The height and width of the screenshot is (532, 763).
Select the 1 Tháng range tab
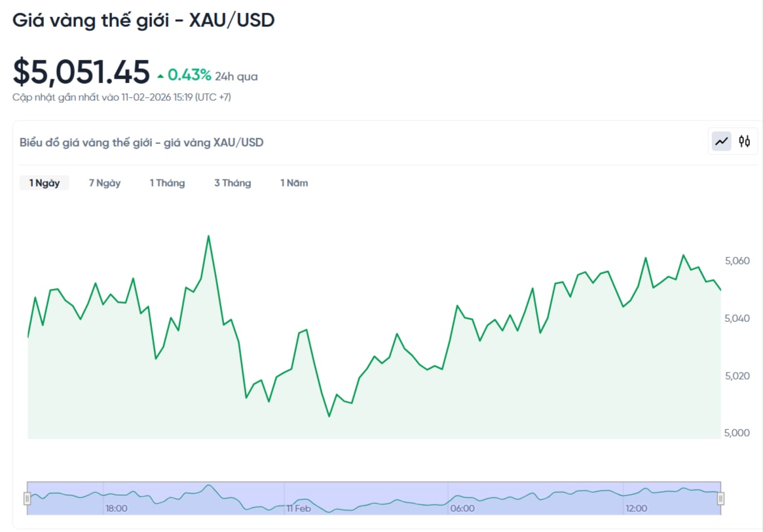tap(168, 183)
